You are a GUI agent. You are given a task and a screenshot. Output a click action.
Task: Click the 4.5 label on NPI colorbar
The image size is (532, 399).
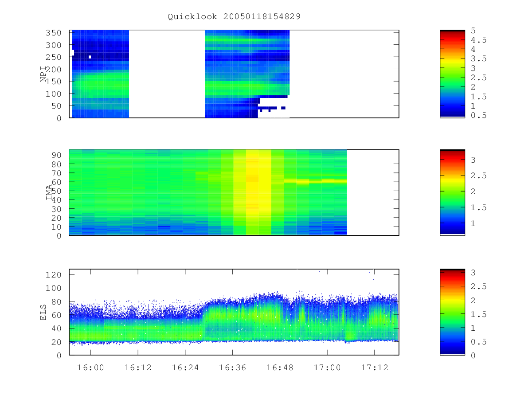[x=479, y=40]
